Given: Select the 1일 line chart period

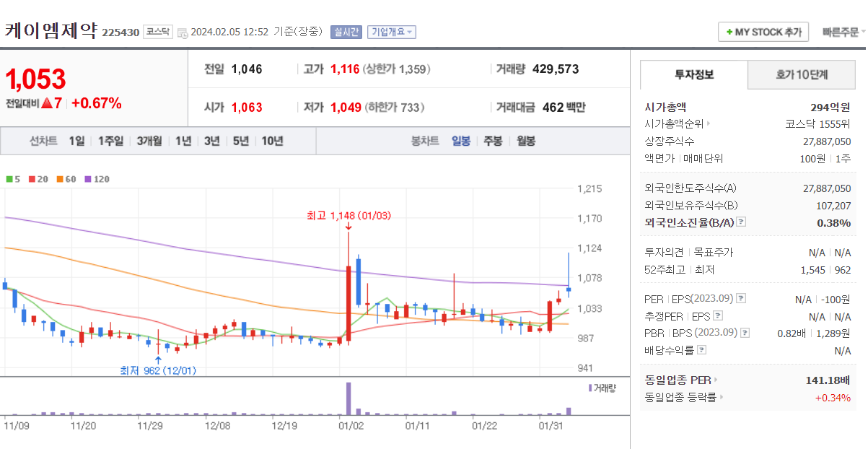Looking at the screenshot, I should 76,141.
